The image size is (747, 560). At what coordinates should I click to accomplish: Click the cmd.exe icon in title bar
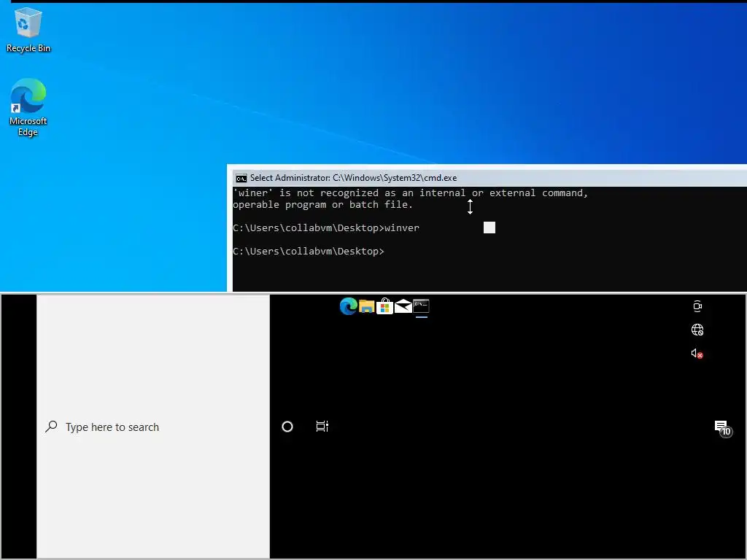click(x=241, y=178)
